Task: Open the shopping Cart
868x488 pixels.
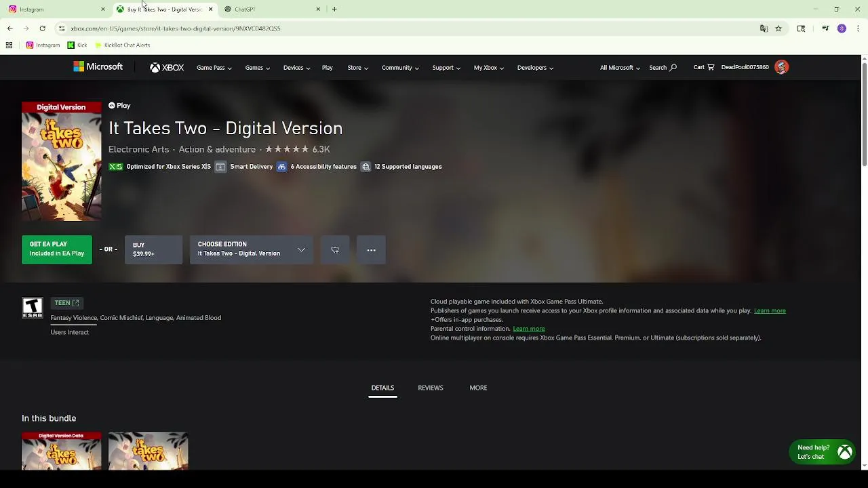Action: point(704,67)
